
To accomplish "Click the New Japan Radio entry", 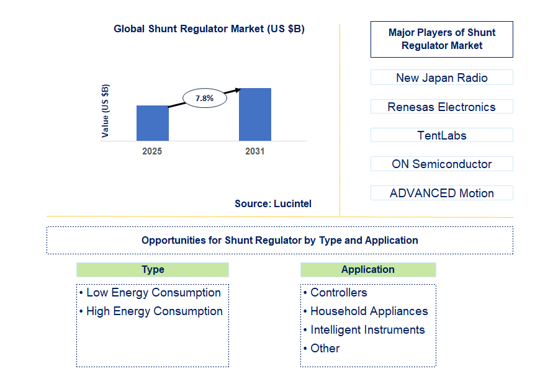I will (441, 77).
